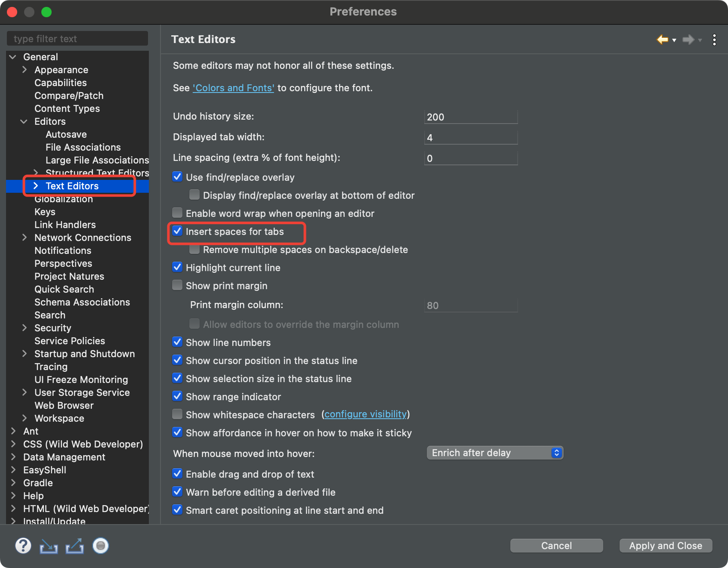Toggle Smart caret positioning checkbox
Image resolution: width=728 pixels, height=568 pixels.
click(177, 510)
